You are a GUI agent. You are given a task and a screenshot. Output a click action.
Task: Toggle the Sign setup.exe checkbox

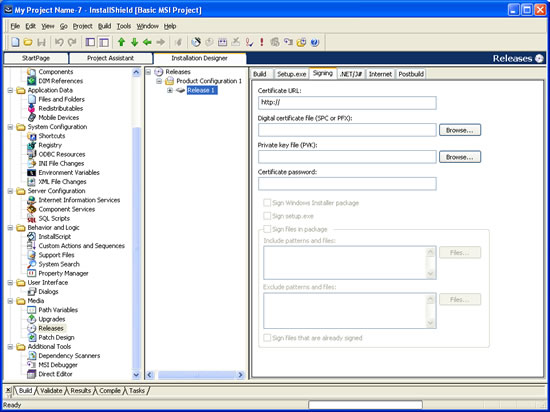[x=267, y=216]
